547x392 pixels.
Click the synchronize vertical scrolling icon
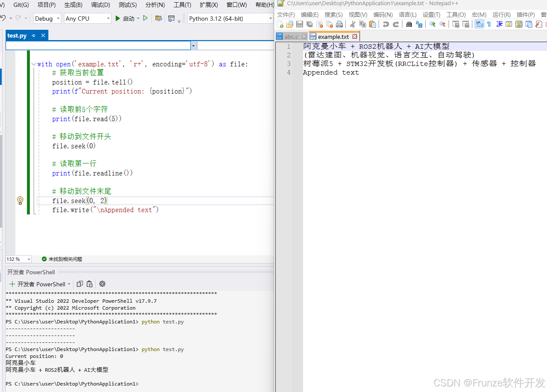click(x=456, y=24)
